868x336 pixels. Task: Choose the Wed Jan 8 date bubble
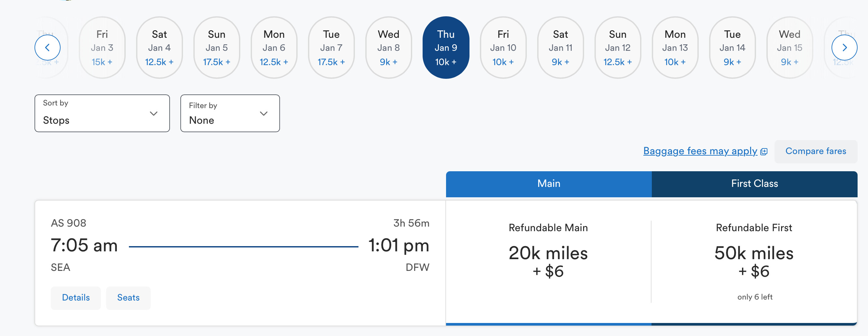coord(388,48)
